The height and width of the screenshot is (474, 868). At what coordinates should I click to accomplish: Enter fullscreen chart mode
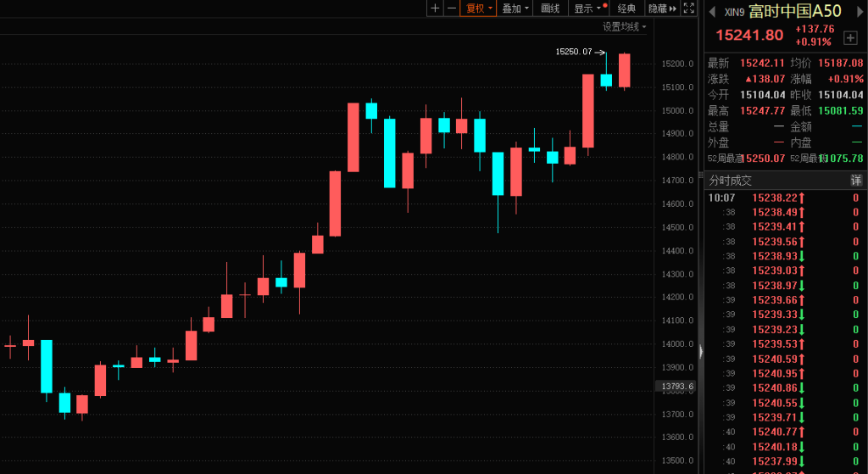(x=689, y=8)
